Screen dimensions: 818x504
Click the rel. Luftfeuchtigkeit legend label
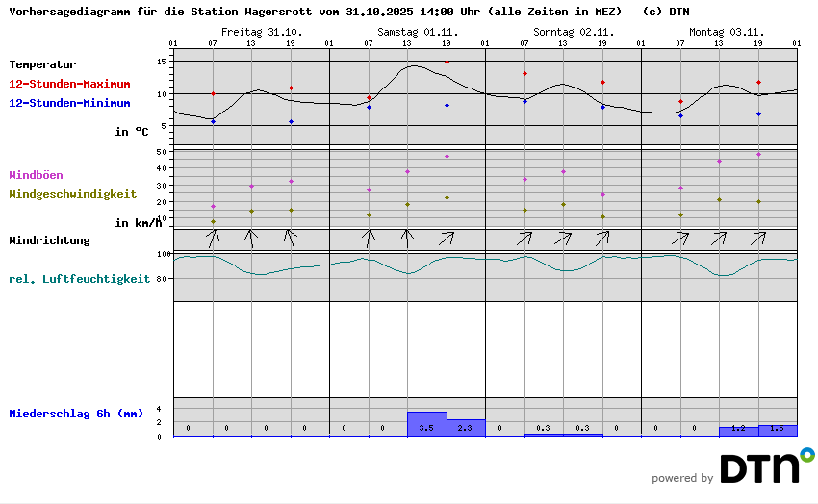[79, 279]
